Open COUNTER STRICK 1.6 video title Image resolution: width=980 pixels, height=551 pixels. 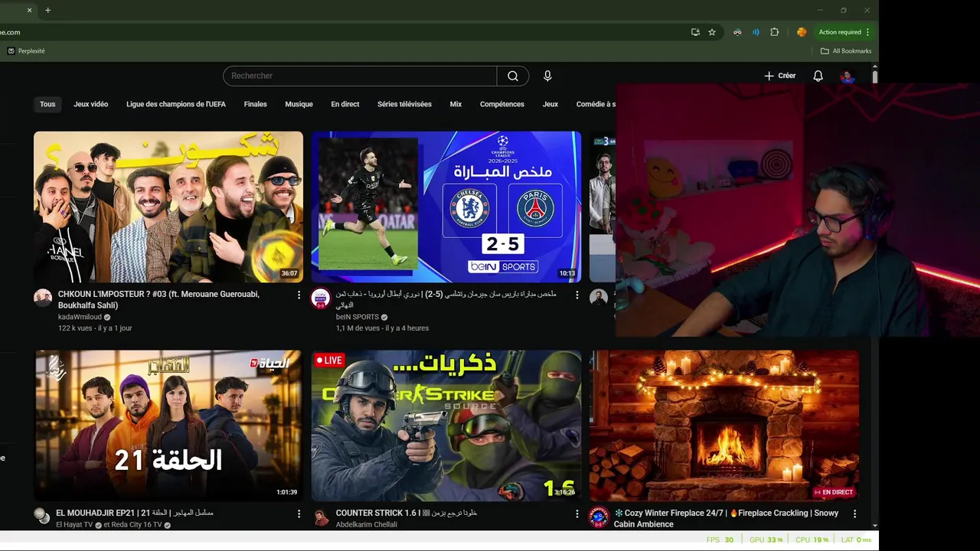[407, 513]
